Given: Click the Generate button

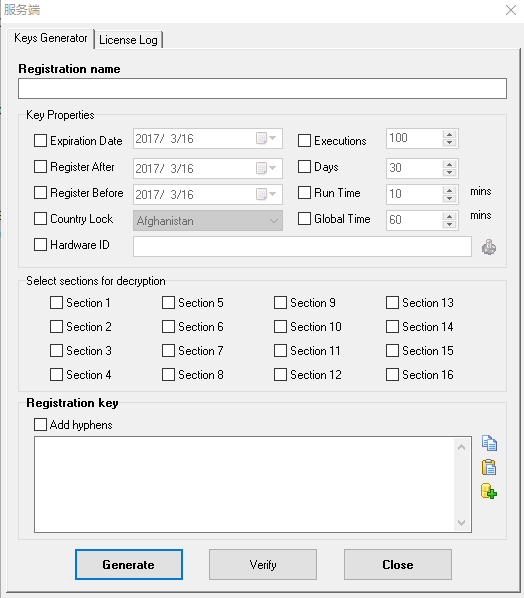Looking at the screenshot, I should pyautogui.click(x=129, y=564).
